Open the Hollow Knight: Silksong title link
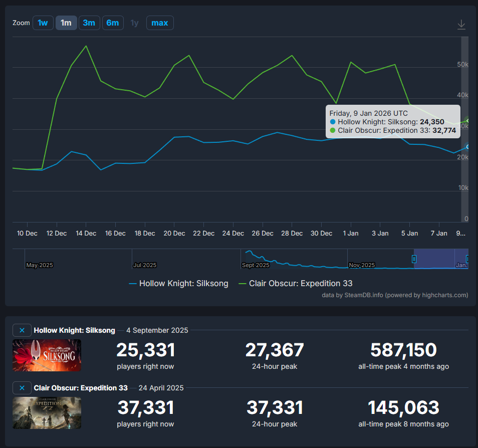This screenshot has height=448, width=478. coord(74,330)
